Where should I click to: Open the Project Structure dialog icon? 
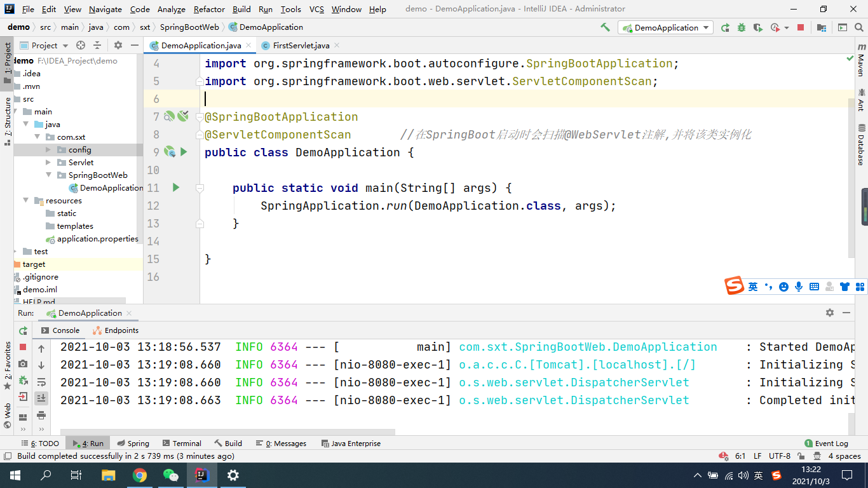[822, 27]
